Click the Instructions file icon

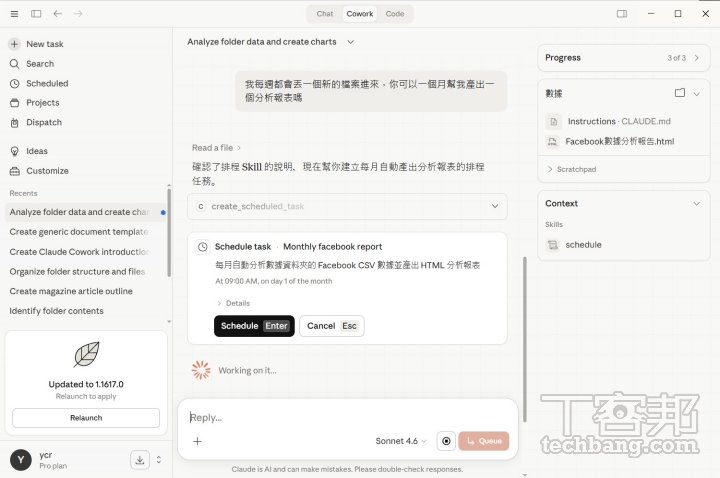(x=553, y=122)
